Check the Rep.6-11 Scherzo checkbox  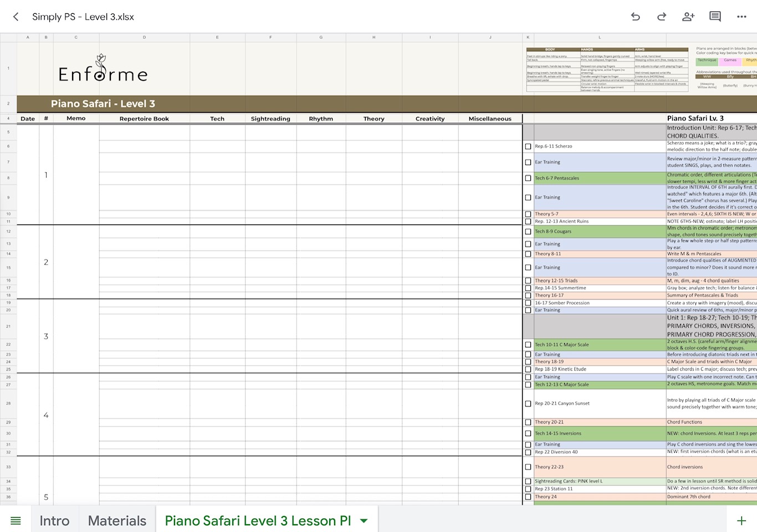tap(528, 146)
